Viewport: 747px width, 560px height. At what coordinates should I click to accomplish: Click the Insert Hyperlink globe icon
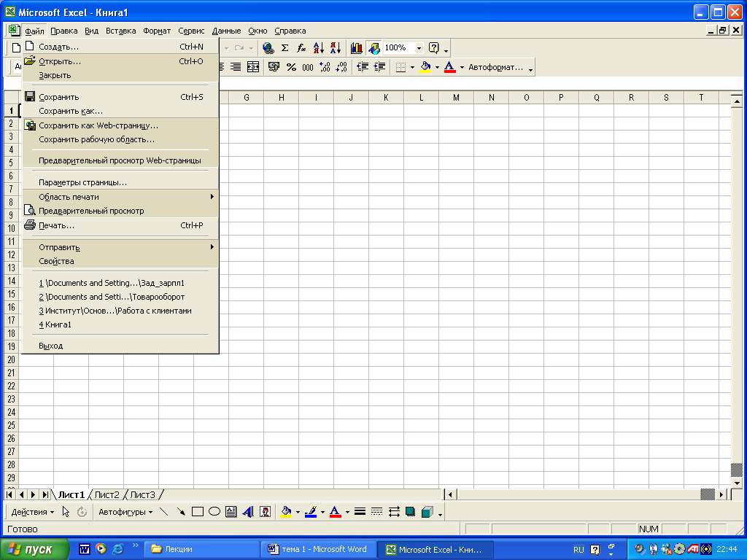click(268, 47)
